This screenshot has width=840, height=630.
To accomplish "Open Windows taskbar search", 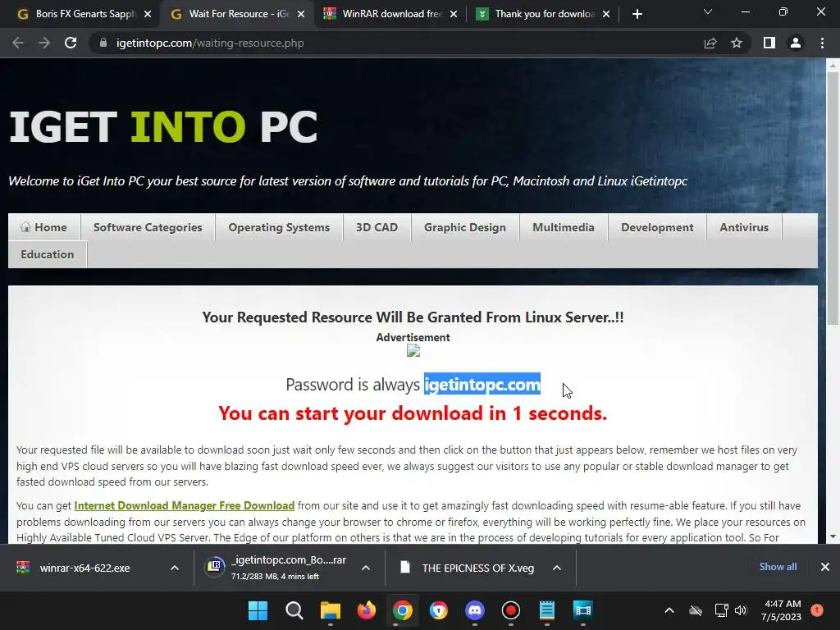I will point(294,610).
